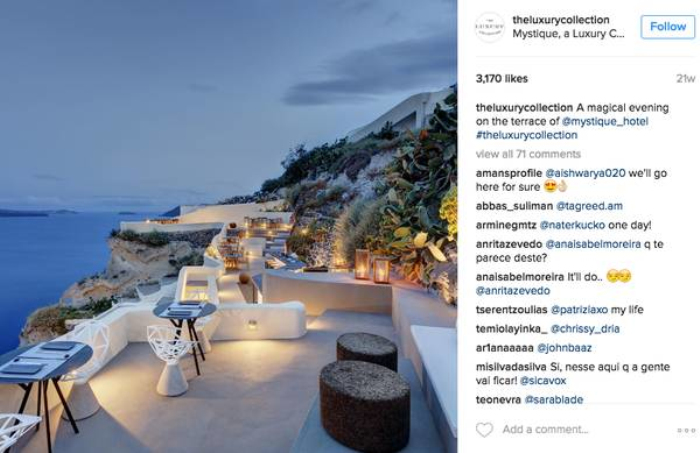Image resolution: width=700 pixels, height=453 pixels.
Task: Visit amansprofile commenter profile
Action: pos(509,173)
